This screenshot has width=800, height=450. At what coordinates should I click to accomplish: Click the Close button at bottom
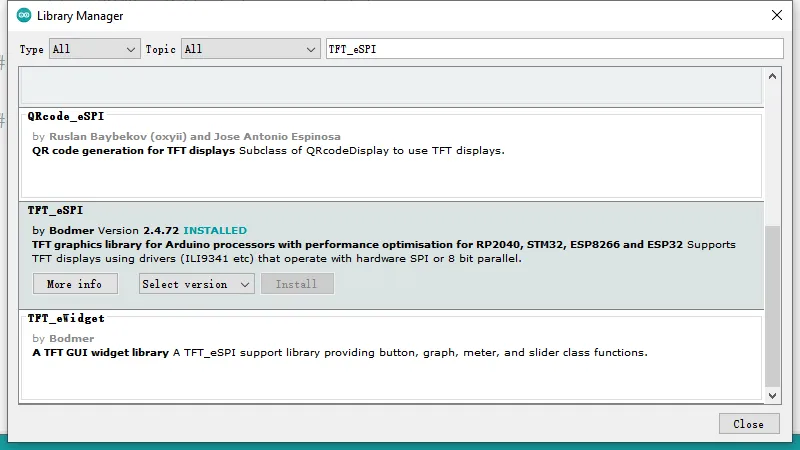[749, 423]
